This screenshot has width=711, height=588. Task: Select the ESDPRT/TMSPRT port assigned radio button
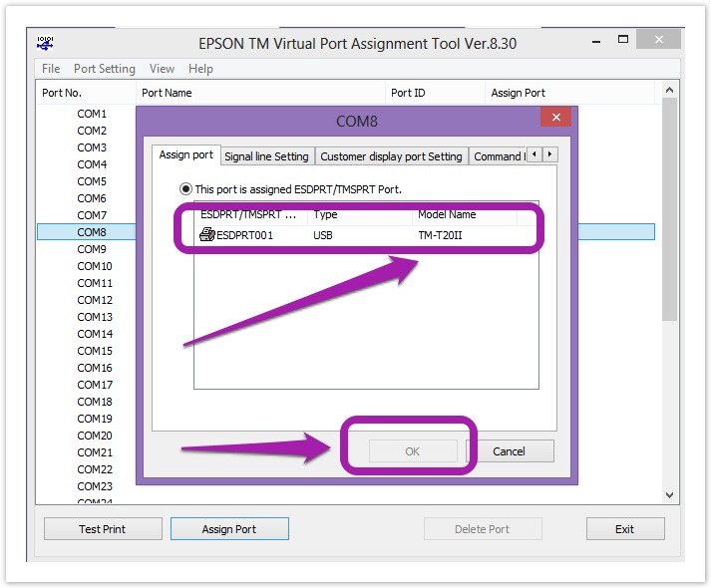pyautogui.click(x=185, y=188)
